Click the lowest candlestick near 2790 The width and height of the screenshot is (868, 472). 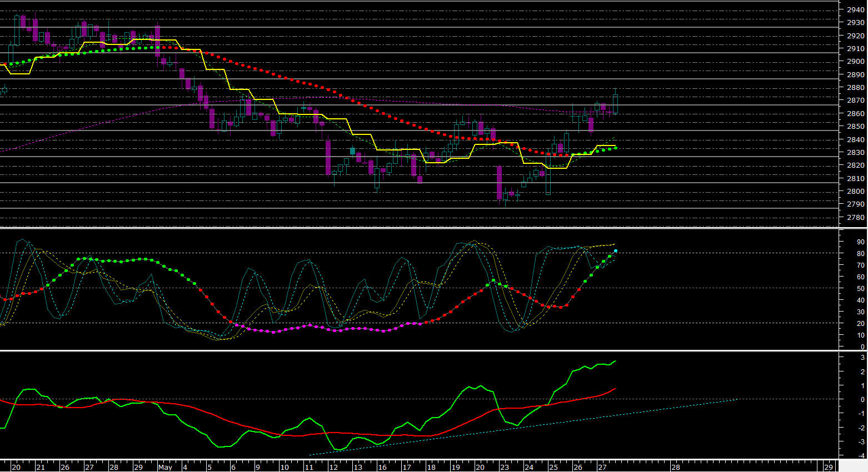click(499, 184)
